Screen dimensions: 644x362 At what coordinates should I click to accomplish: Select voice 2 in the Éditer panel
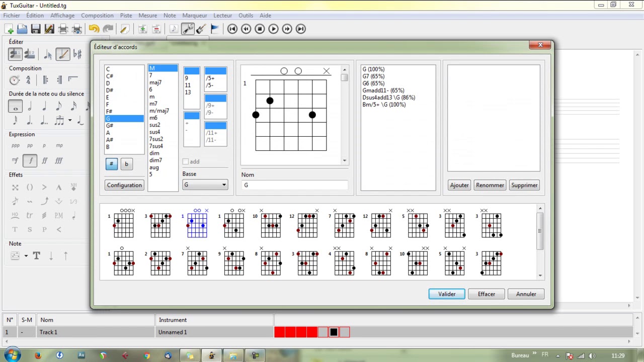30,54
